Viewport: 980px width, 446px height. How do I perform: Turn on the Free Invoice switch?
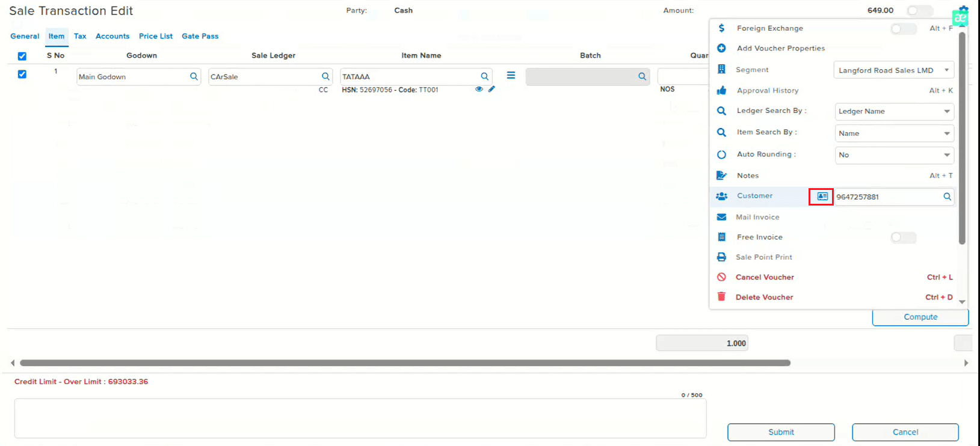coord(903,237)
